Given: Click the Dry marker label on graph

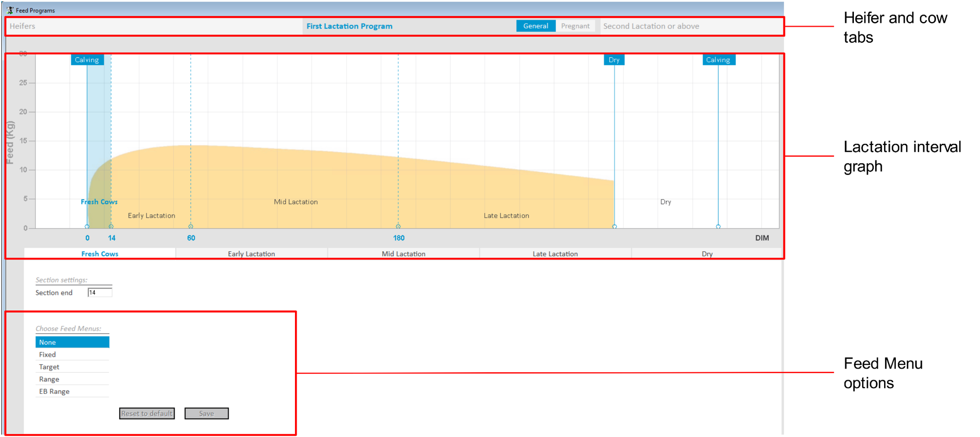Looking at the screenshot, I should click(x=614, y=60).
